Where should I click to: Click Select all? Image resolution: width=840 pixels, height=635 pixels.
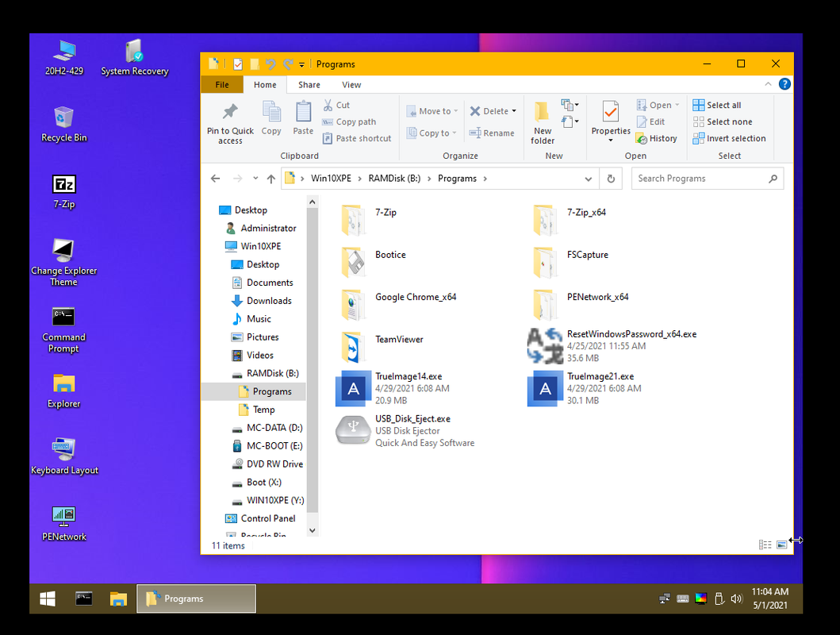click(x=717, y=105)
